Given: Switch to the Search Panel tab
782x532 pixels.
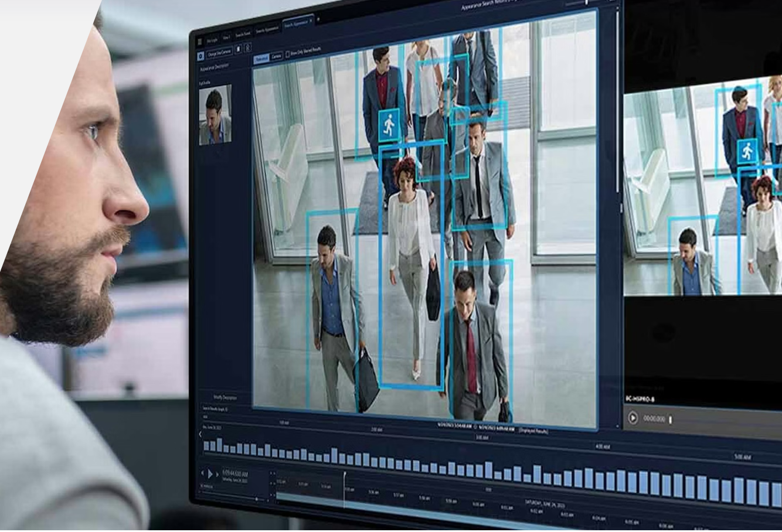Looking at the screenshot, I should pyautogui.click(x=243, y=34).
